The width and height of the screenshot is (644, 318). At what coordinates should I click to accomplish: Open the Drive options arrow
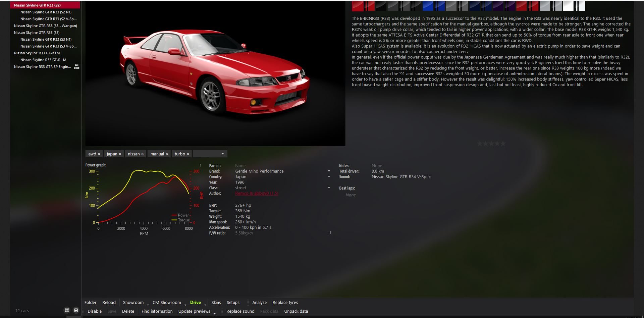click(x=205, y=305)
